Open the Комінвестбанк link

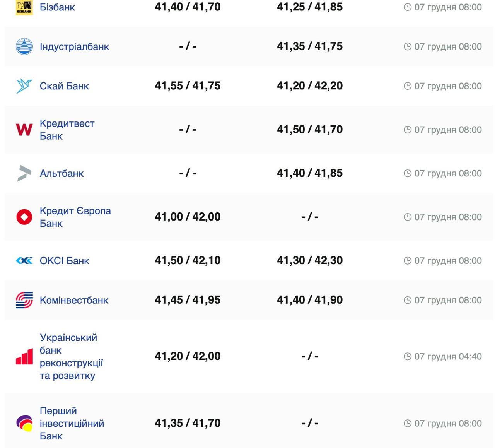point(74,300)
